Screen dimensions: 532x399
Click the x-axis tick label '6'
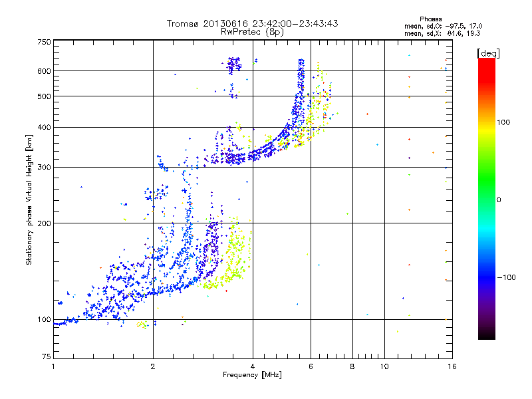pyautogui.click(x=311, y=366)
